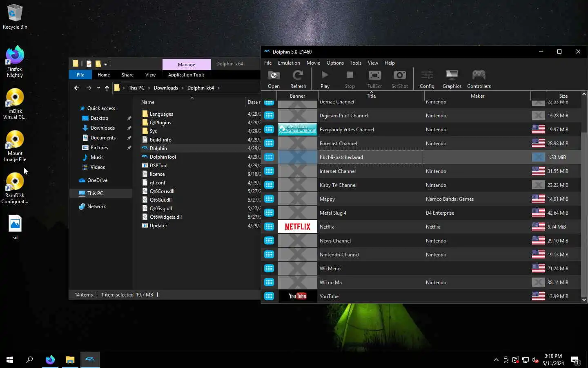The height and width of the screenshot is (368, 588).
Task: Select the Digicam Print Channel row
Action: [x=421, y=115]
